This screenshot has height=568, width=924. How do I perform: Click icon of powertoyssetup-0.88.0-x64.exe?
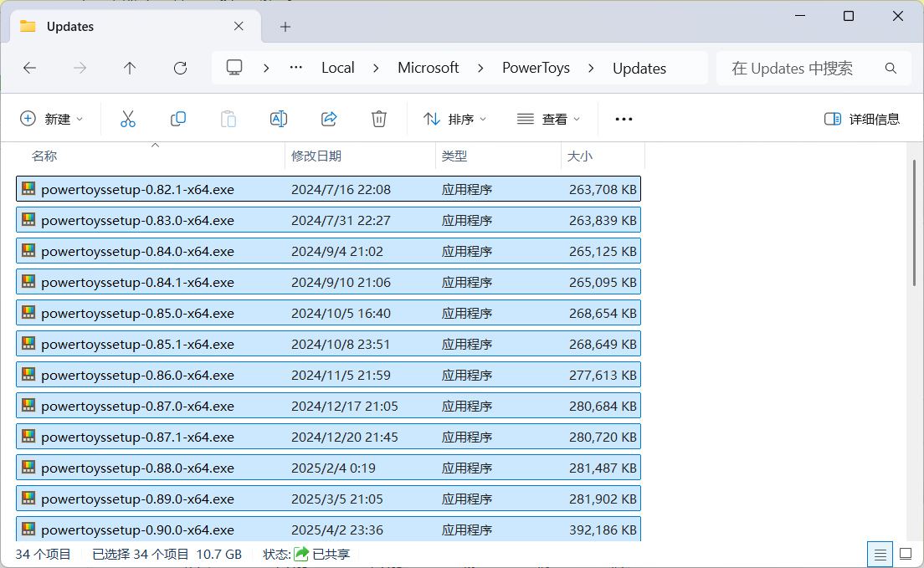pos(28,468)
